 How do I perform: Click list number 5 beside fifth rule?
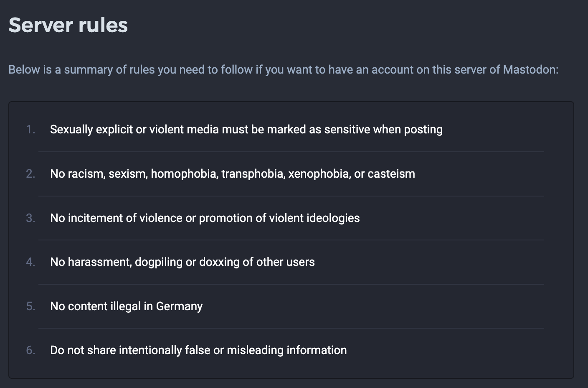click(x=30, y=306)
